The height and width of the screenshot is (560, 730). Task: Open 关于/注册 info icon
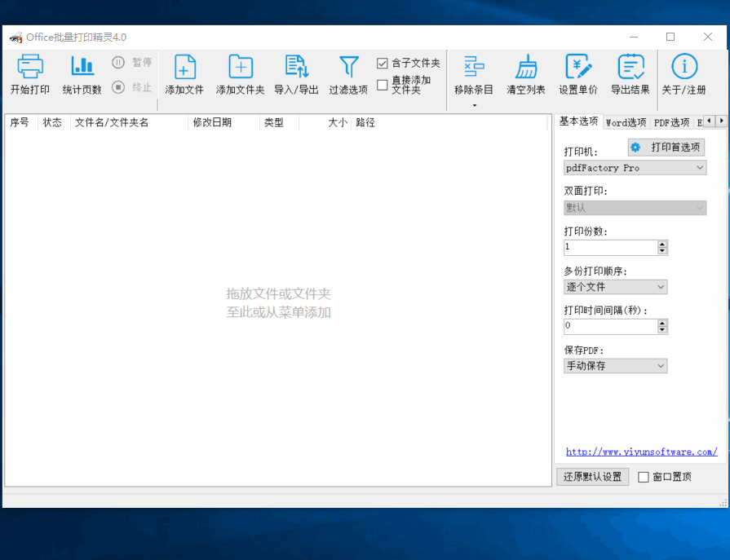684,67
